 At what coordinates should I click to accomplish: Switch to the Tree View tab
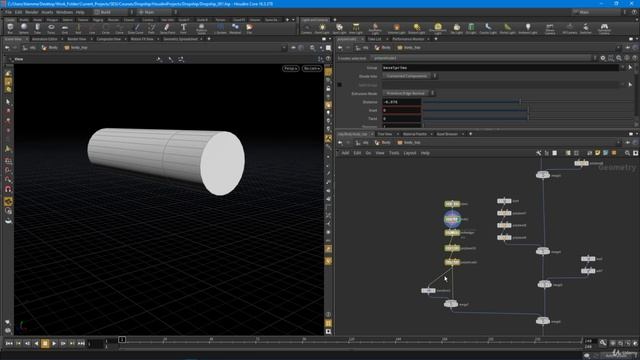tap(384, 134)
